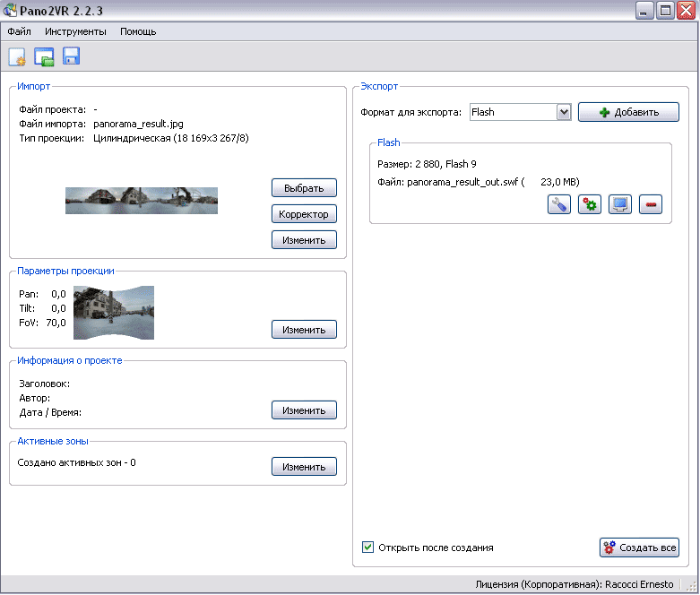Expand the Формат для экспорта dropdown

pos(564,112)
